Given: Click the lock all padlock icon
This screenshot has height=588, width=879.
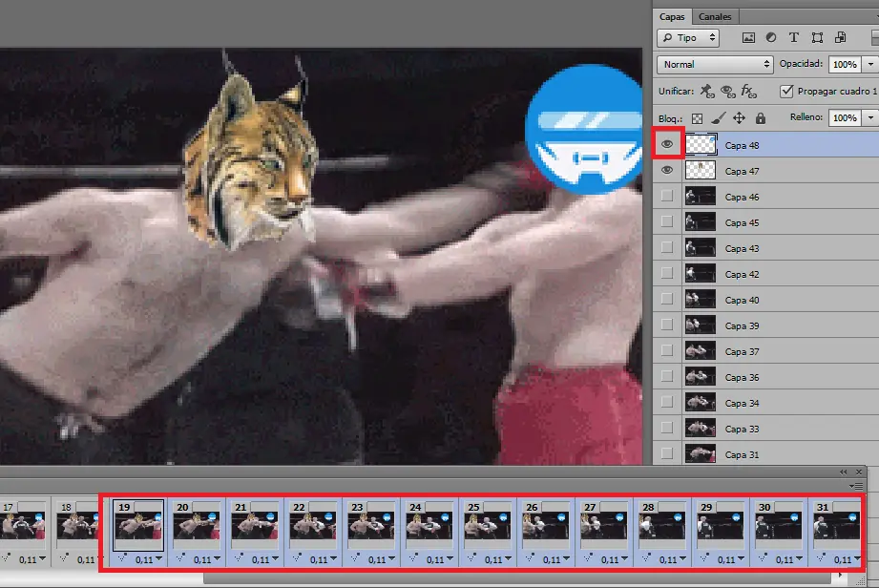Looking at the screenshot, I should [761, 120].
